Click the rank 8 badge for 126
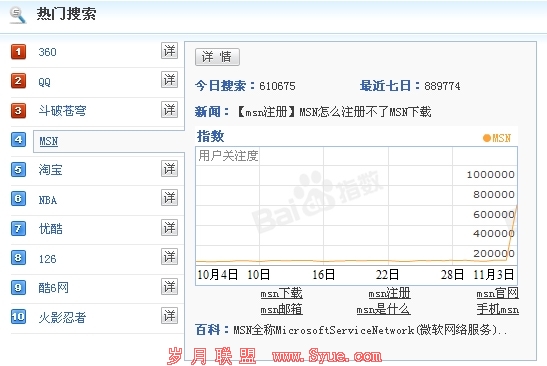This screenshot has width=547, height=366. (18, 258)
